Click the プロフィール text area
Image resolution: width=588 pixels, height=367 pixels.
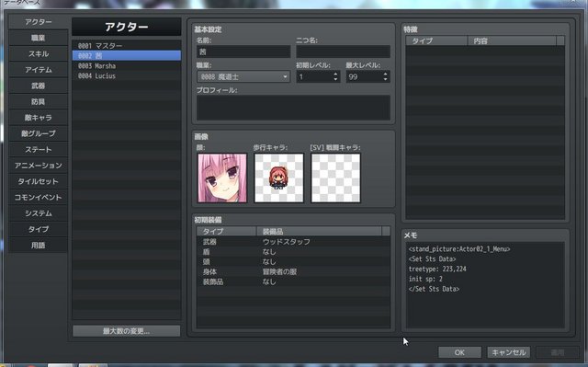[293, 108]
